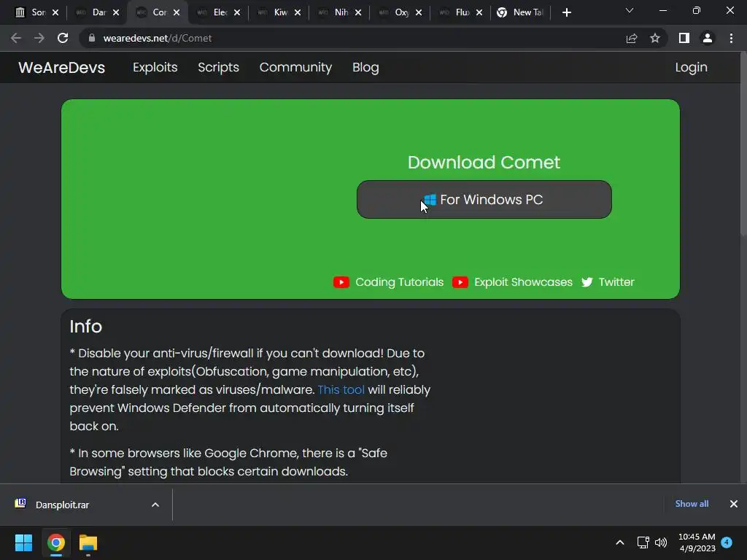
Task: Bookmark this page with the star
Action: 655,38
